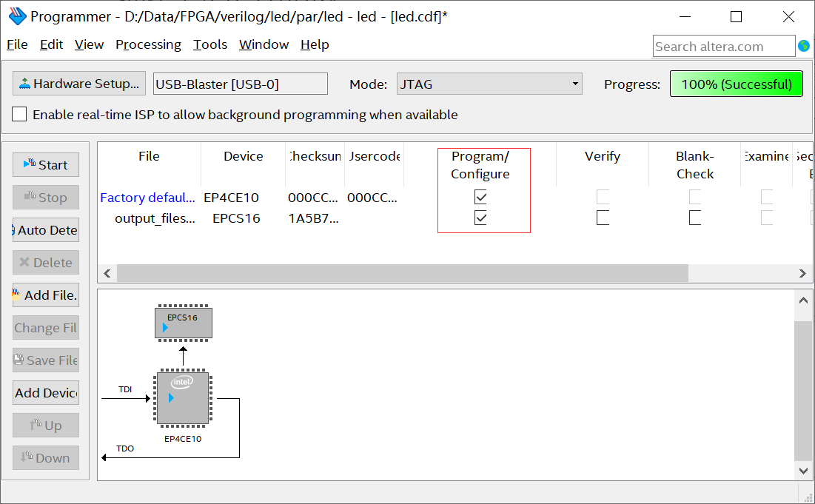Open the Edit menu
815x504 pixels.
point(52,44)
